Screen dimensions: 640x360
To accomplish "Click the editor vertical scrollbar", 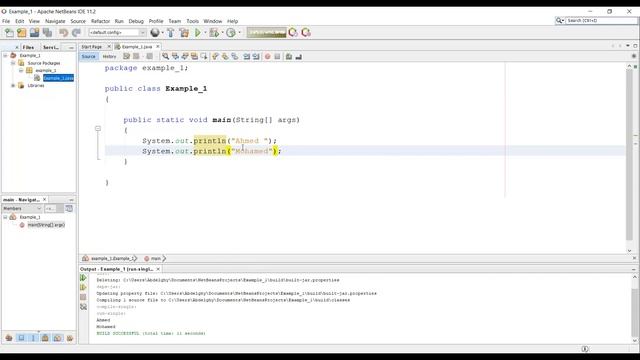I will (x=629, y=155).
